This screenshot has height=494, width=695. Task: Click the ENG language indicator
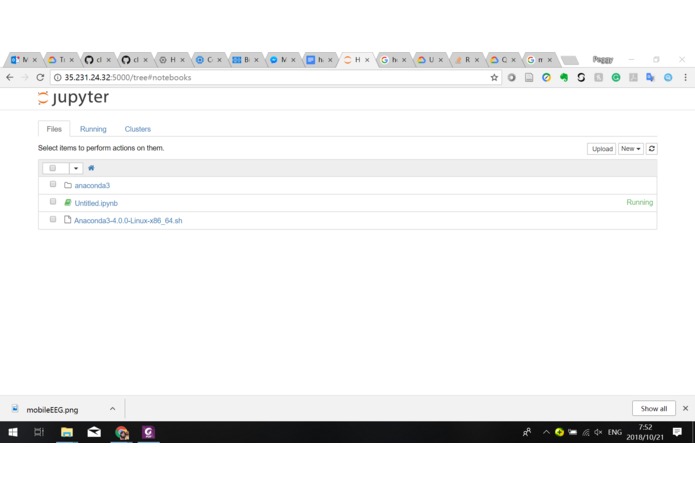click(x=614, y=432)
